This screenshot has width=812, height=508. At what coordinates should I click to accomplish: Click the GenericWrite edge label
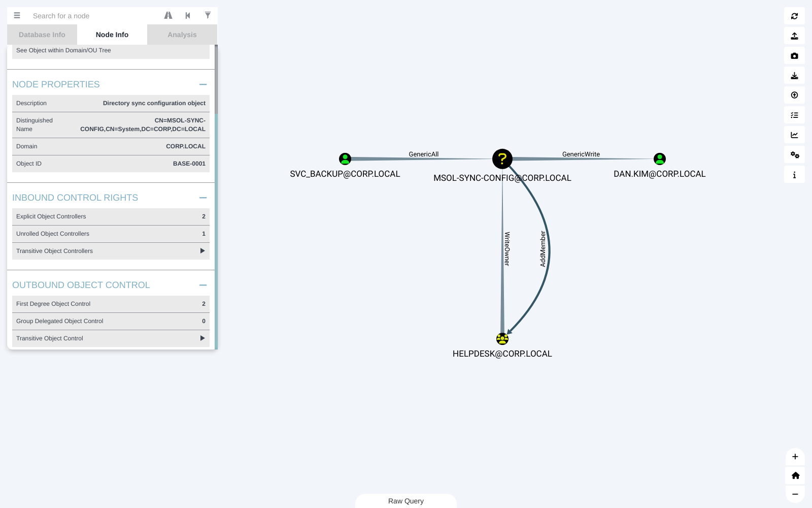581,154
